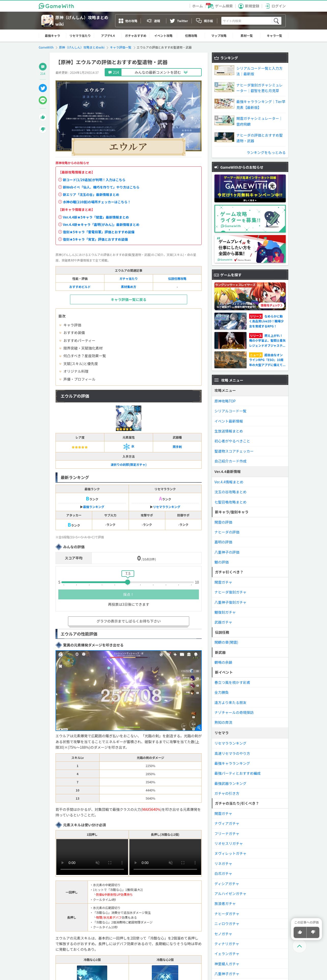The image size is (327, 980).
Task: Enter fullscreen on the 1回押し video
Action: pos(110,862)
